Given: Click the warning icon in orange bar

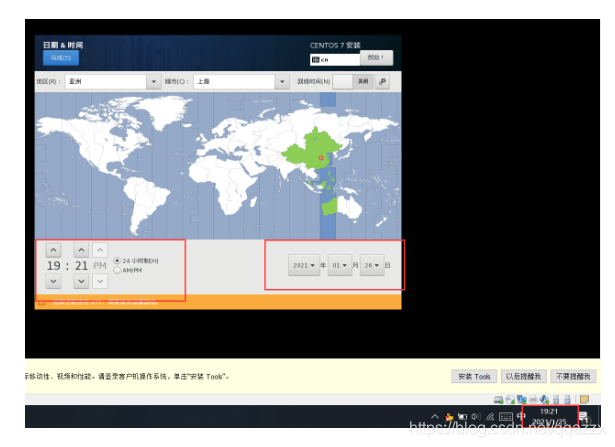Looking at the screenshot, I should click(x=42, y=302).
